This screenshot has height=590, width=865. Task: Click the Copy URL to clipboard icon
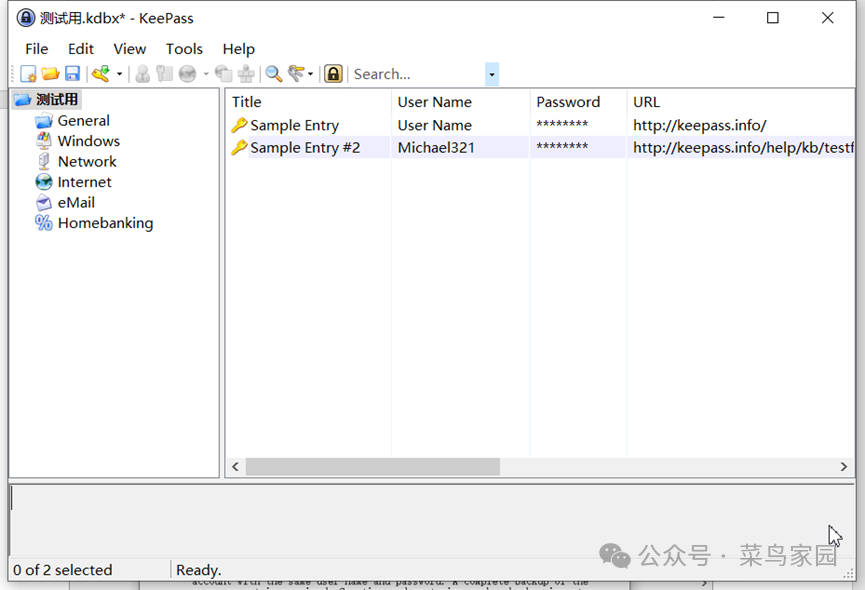tap(223, 74)
